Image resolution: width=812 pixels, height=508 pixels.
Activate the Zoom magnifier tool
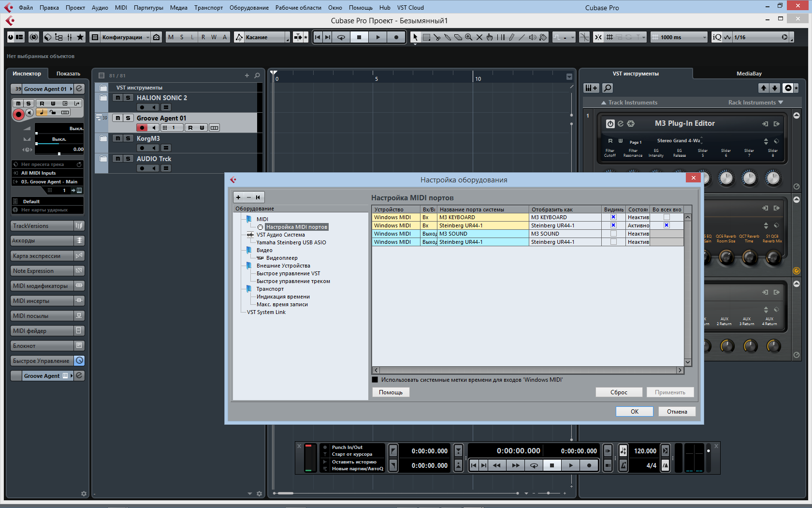pyautogui.click(x=469, y=37)
